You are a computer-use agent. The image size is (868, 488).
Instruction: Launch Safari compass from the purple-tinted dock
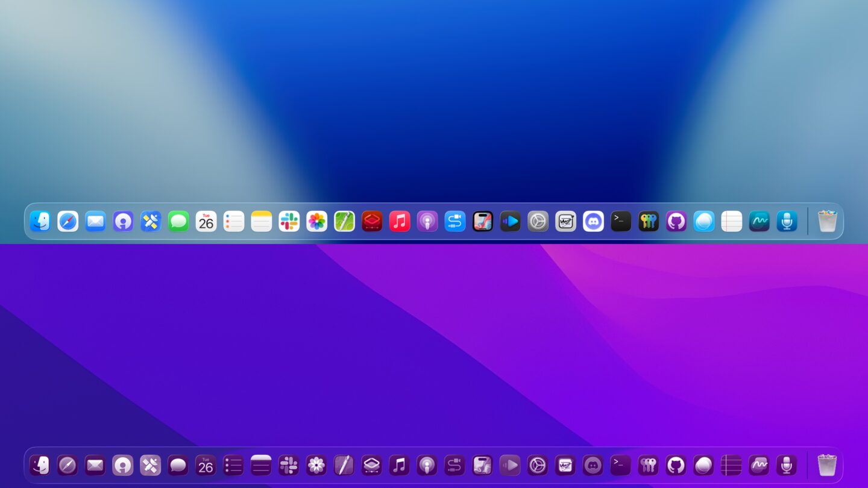click(68, 465)
